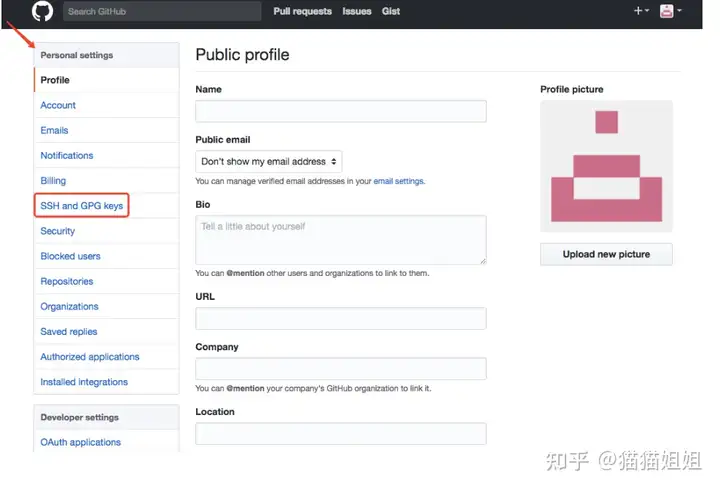
Task: Click the GitHub Octocat logo
Action: [x=42, y=12]
